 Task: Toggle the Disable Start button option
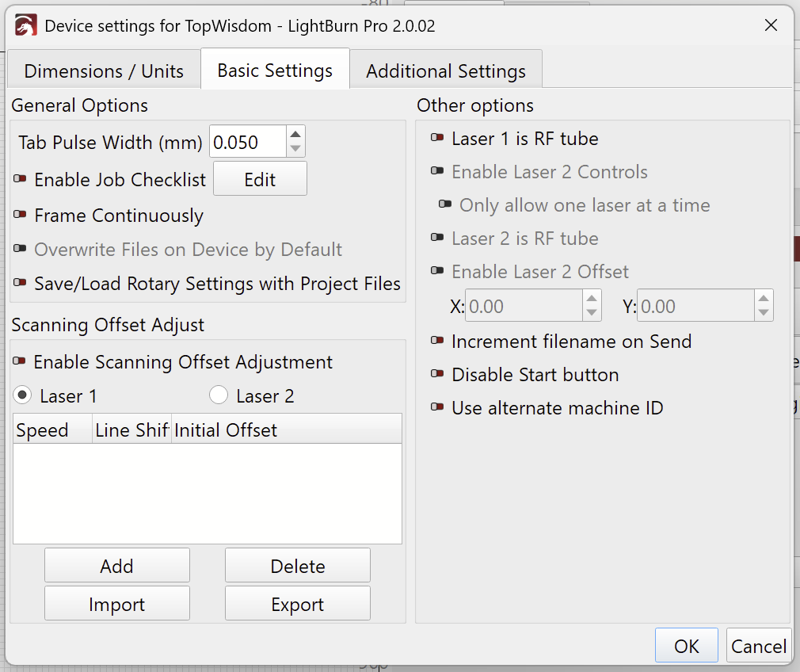tap(436, 375)
